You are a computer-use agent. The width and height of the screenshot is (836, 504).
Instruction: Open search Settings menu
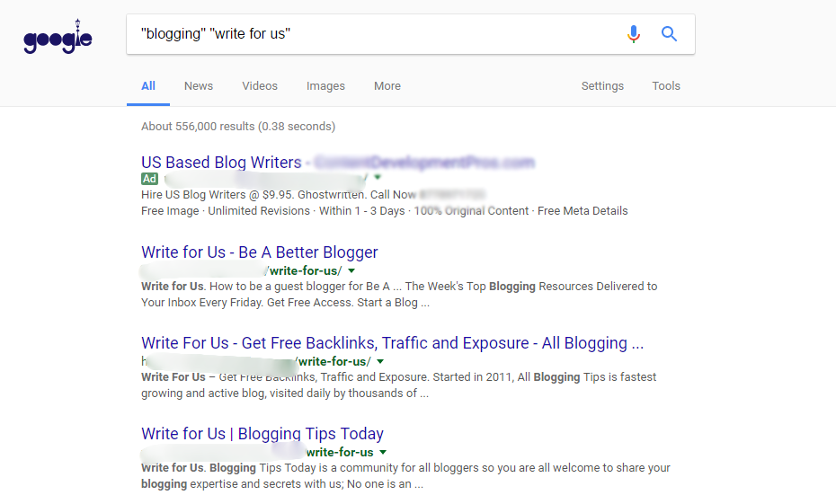(602, 85)
